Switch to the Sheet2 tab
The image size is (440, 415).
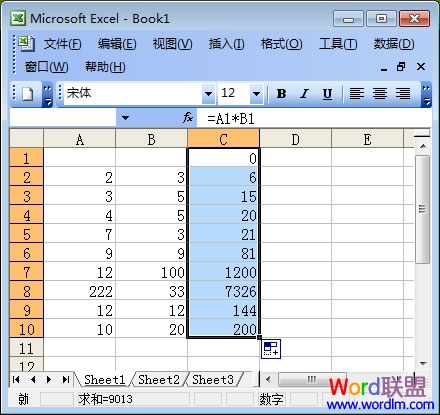[x=159, y=380]
